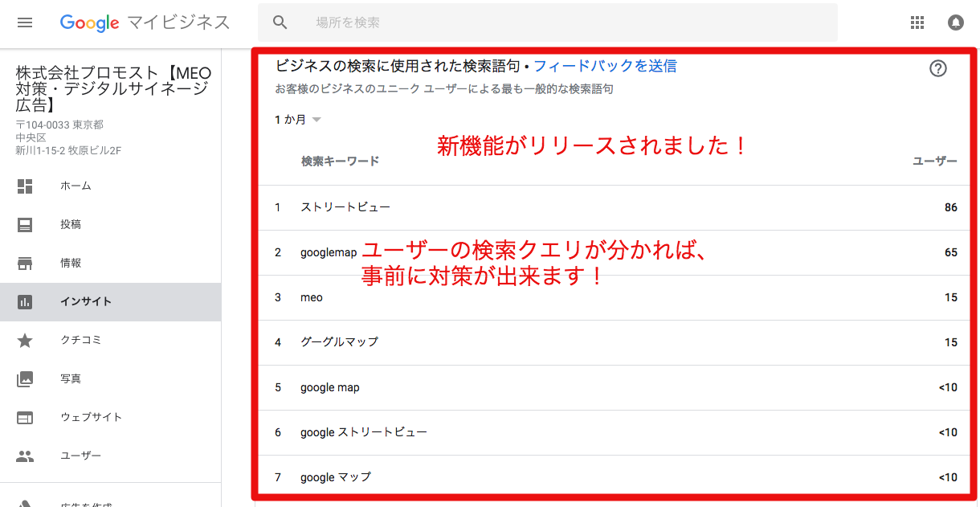
Task: Click the ユーザー column header in table
Action: click(x=935, y=161)
